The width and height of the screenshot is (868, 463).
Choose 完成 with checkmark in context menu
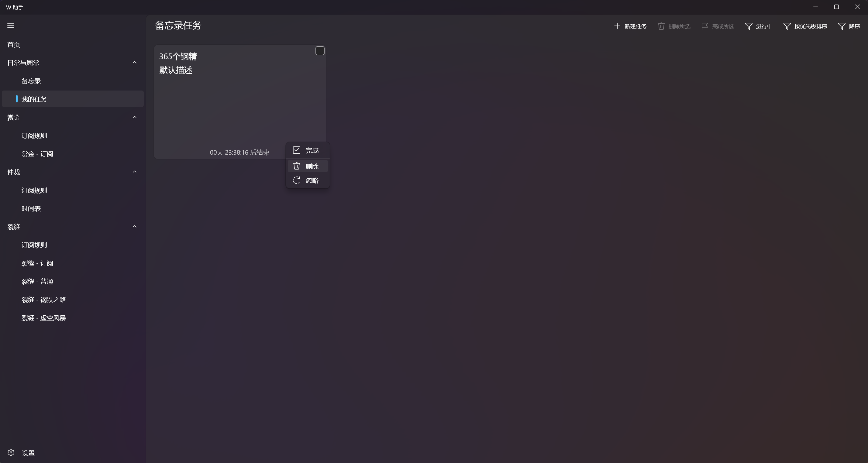pyautogui.click(x=308, y=150)
